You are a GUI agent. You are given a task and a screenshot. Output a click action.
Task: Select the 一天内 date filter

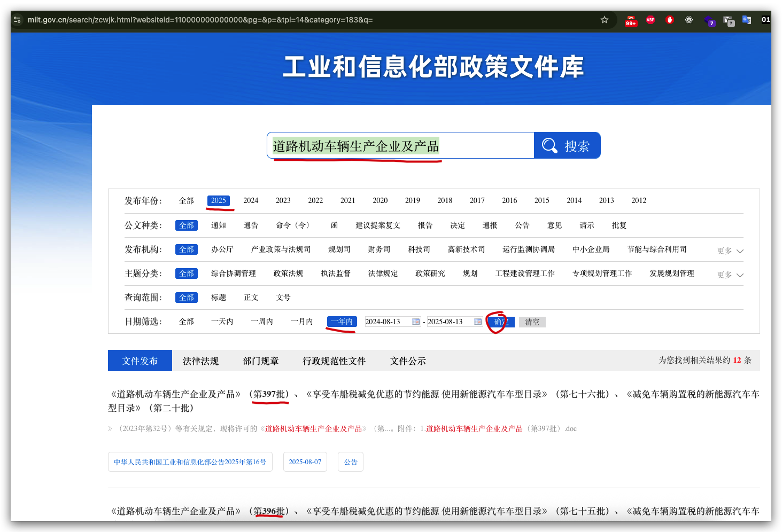[x=222, y=322]
